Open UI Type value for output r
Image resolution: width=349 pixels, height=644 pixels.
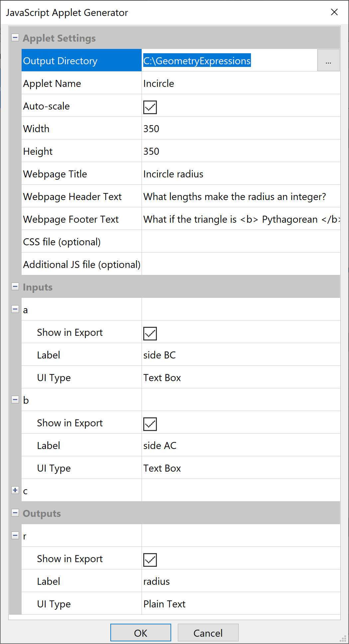(241, 604)
